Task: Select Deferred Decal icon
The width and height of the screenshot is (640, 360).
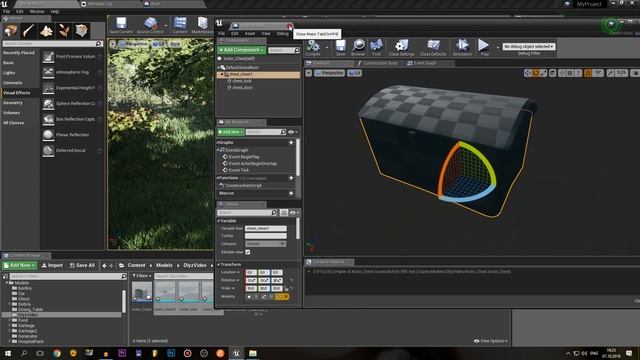Action: coord(48,150)
